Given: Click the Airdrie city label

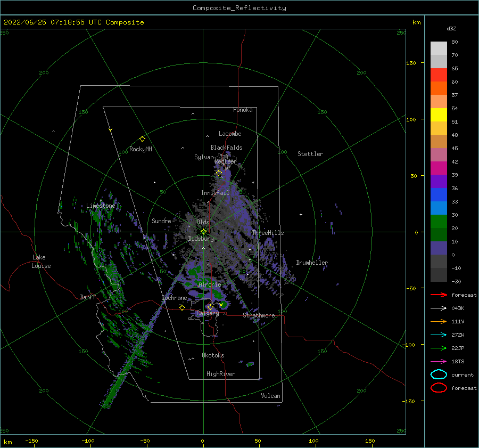Looking at the screenshot, I should click(x=210, y=284).
